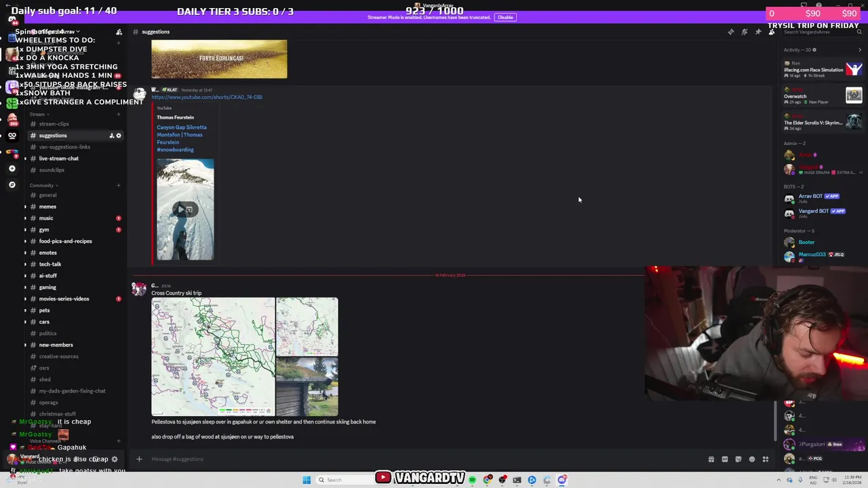Open the suggestions channel settings gear

pyautogui.click(x=118, y=136)
